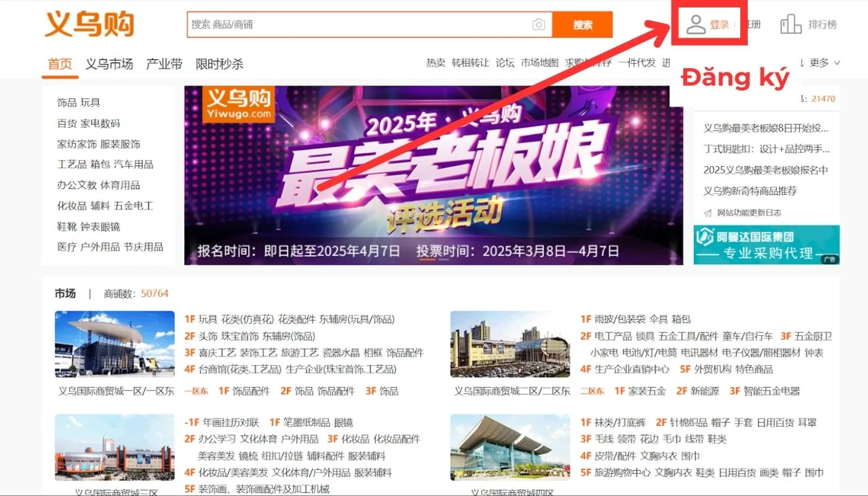Viewport: 868px width, 496px height.
Task: Open the 办公文教 category
Action: 77,185
